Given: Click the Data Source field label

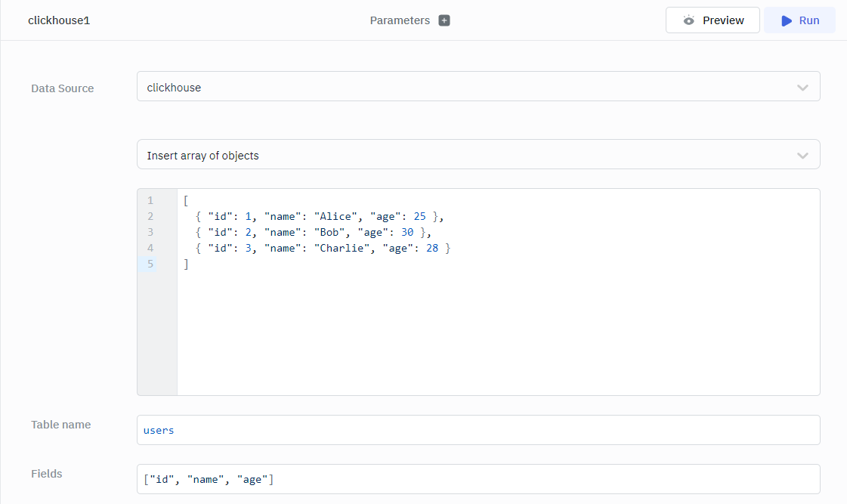Looking at the screenshot, I should pyautogui.click(x=63, y=88).
